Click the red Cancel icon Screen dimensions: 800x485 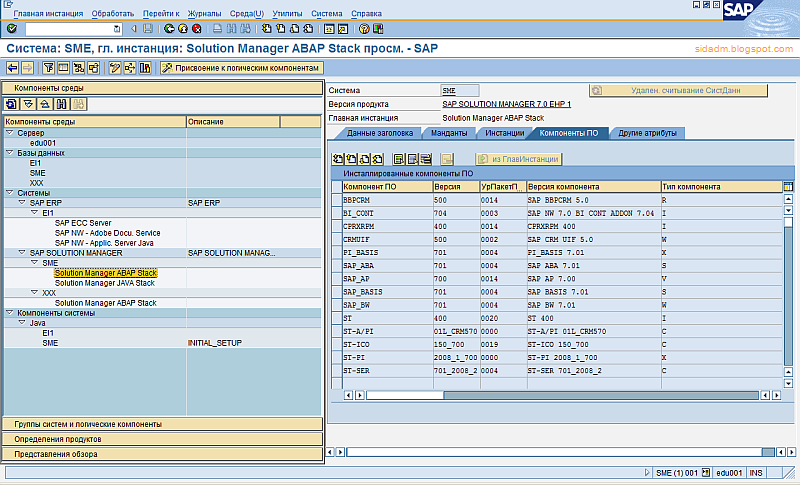click(x=196, y=29)
